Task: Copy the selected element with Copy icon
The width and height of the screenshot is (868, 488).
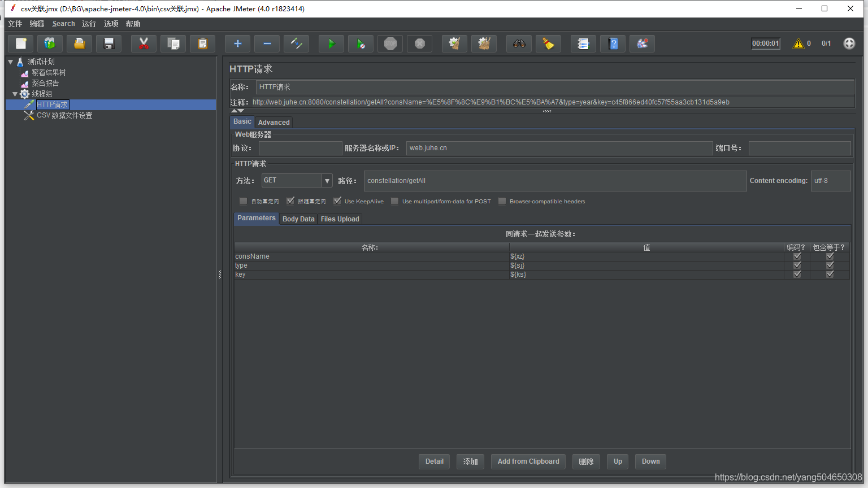Action: point(173,43)
